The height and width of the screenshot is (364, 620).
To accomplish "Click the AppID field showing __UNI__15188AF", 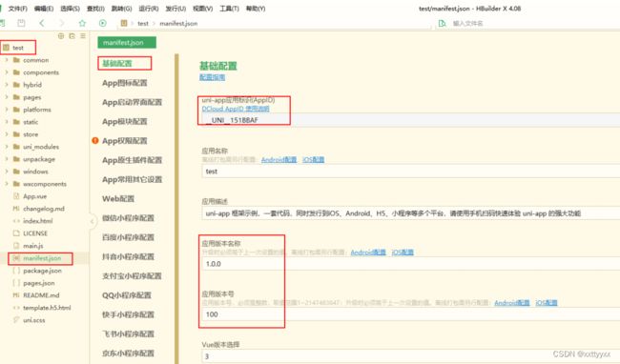I will click(x=410, y=120).
